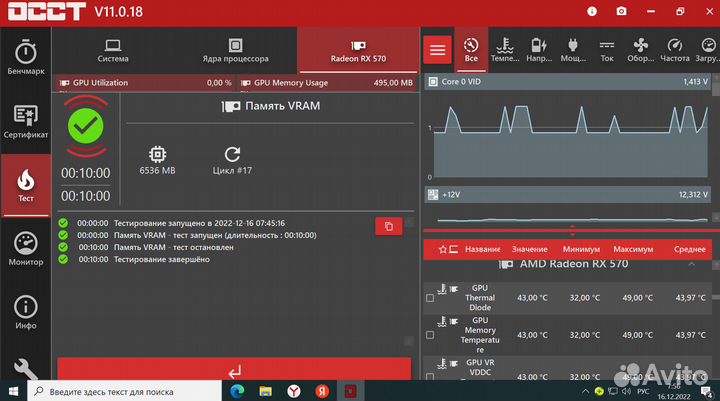Screen dimensions: 720x401
Task: Copy the test log with red button
Action: [x=388, y=226]
